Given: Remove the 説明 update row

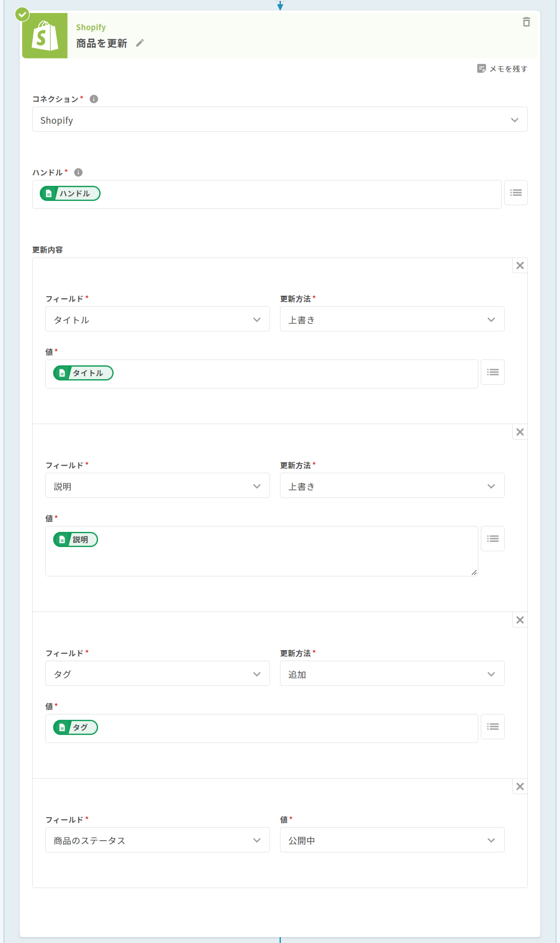Looking at the screenshot, I should [520, 432].
